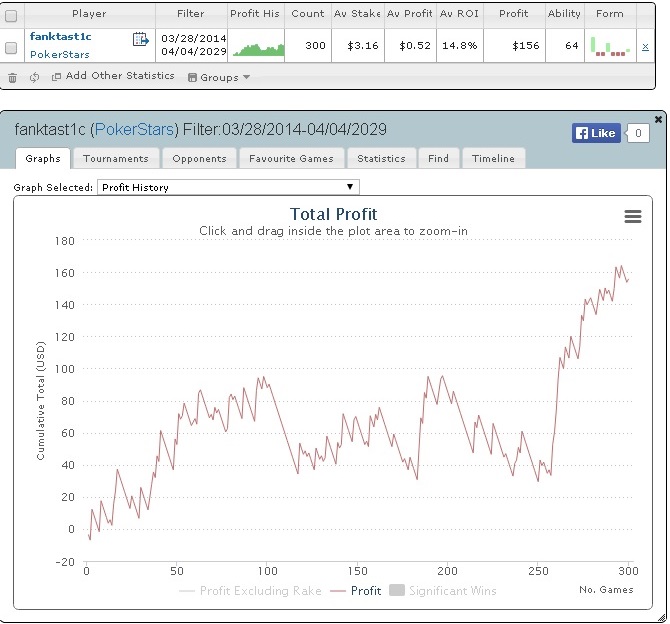This screenshot has width=670, height=624.
Task: Open player details icon next to fanktast1c
Action: coord(140,39)
